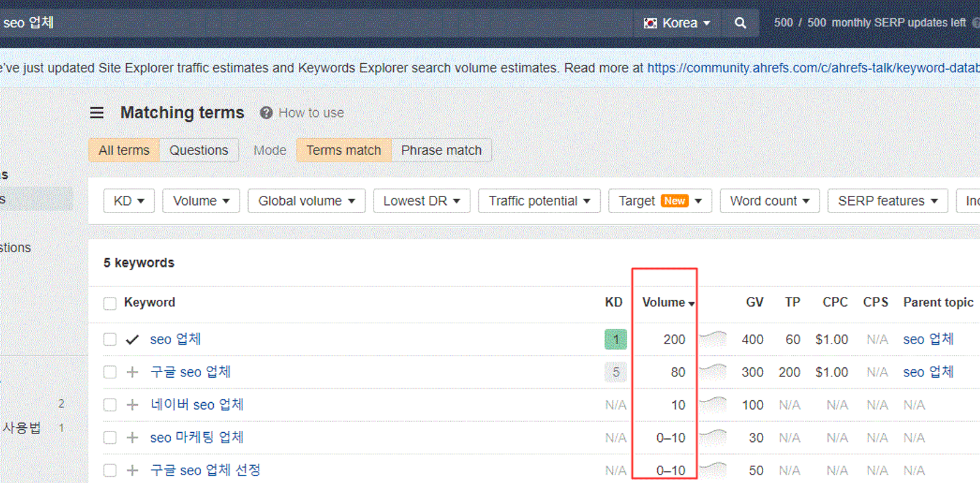Open the hamburger menu beside Matching terms

pyautogui.click(x=97, y=113)
